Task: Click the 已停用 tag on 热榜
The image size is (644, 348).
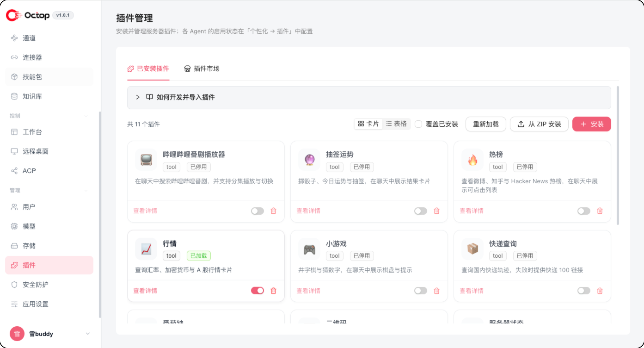Action: [x=525, y=167]
